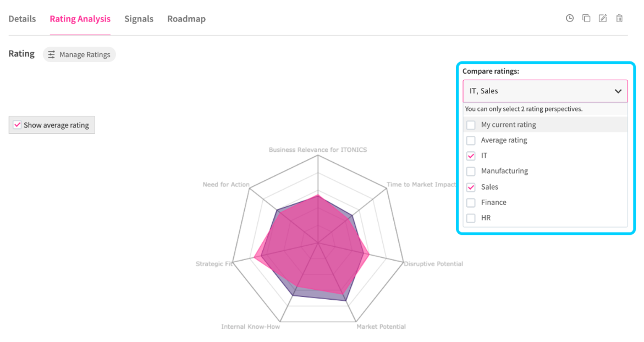Click the sliders icon in Manage Ratings
Image resolution: width=644 pixels, height=342 pixels.
tap(52, 54)
